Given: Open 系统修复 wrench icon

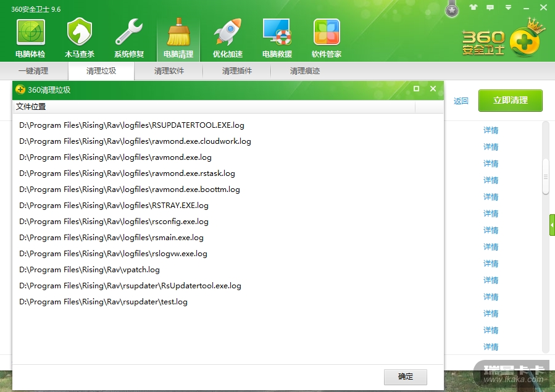Looking at the screenshot, I should 129,32.
